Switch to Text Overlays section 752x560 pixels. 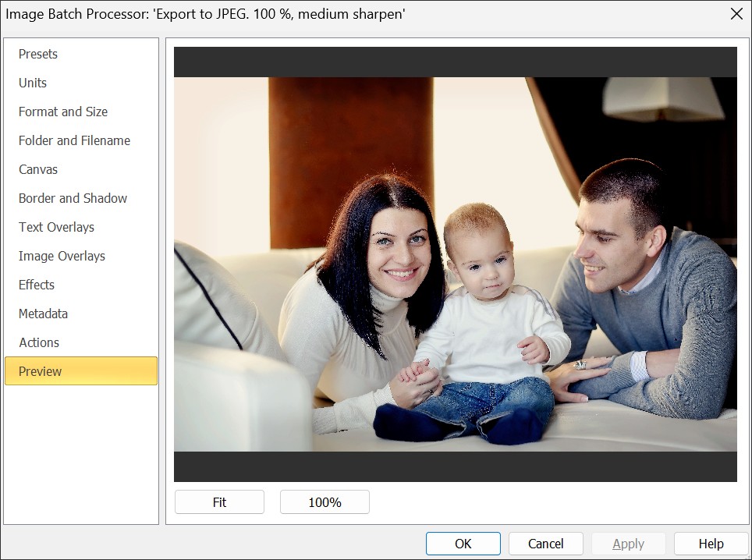80,227
